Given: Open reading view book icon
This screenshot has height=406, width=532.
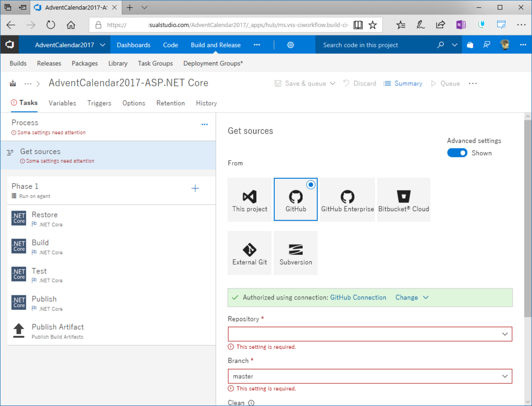Looking at the screenshot, I should point(358,25).
